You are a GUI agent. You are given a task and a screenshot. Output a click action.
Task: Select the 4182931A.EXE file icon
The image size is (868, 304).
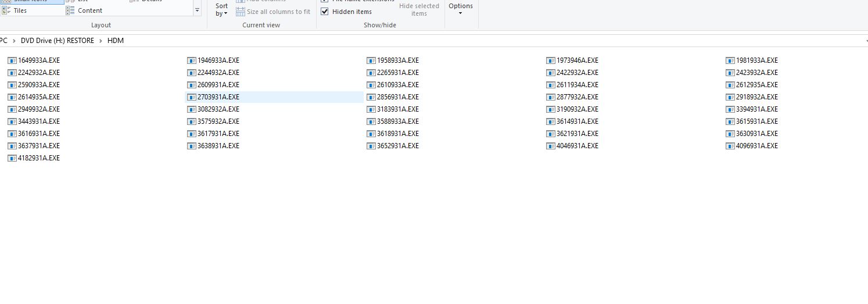pyautogui.click(x=12, y=158)
